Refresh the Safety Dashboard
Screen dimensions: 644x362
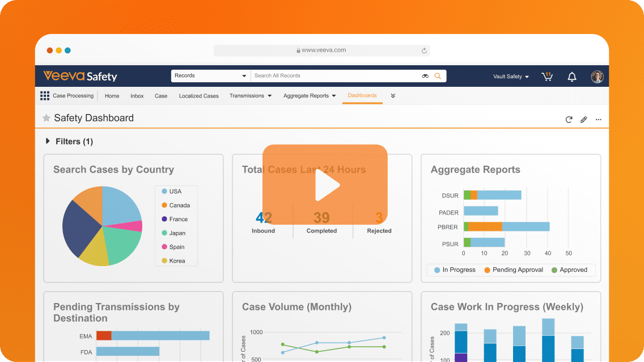[569, 120]
